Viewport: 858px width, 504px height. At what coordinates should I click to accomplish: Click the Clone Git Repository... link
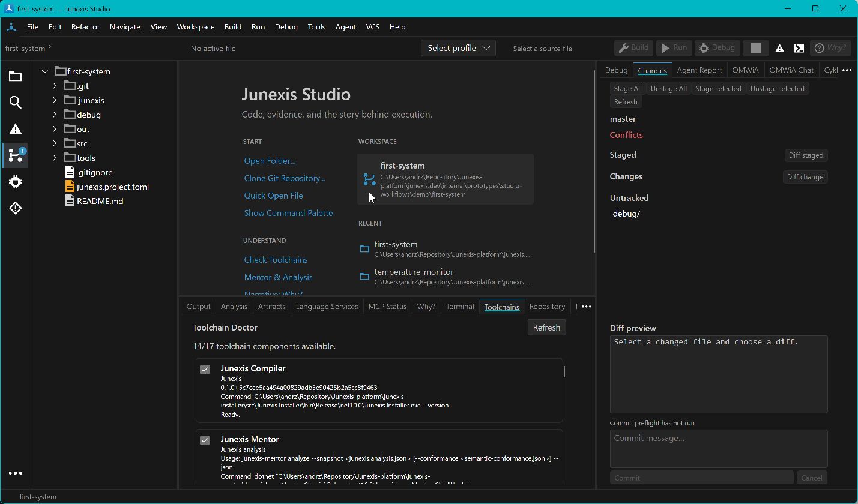coord(285,178)
